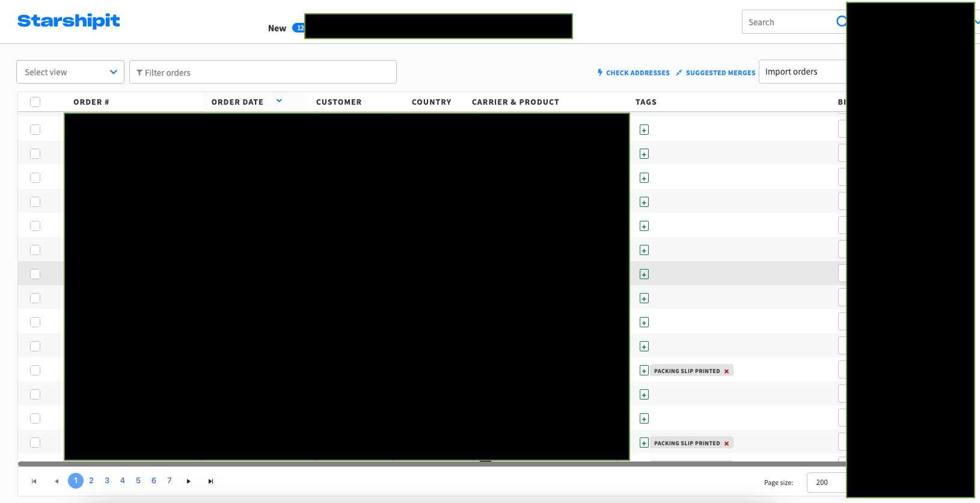Go to page 4

point(123,481)
